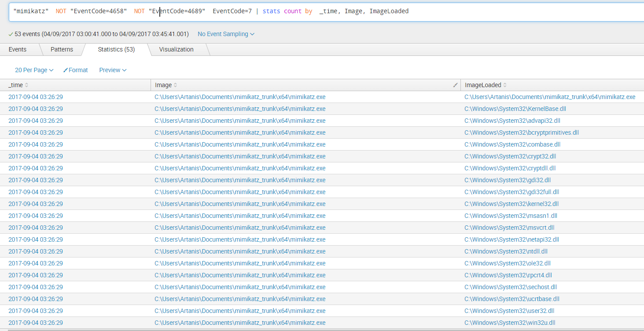The image size is (644, 331).
Task: Click the sechost.dll ImageLoaded value
Action: coord(511,287)
